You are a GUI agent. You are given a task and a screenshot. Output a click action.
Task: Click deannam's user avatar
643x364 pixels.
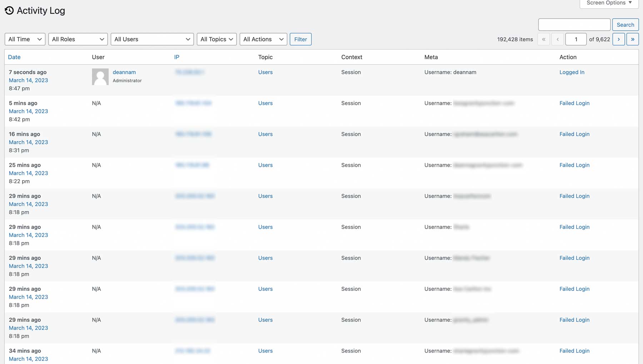[x=100, y=77]
